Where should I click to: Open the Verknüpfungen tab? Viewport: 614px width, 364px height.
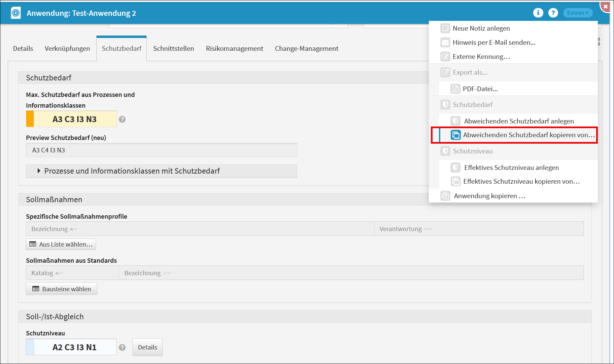[67, 48]
